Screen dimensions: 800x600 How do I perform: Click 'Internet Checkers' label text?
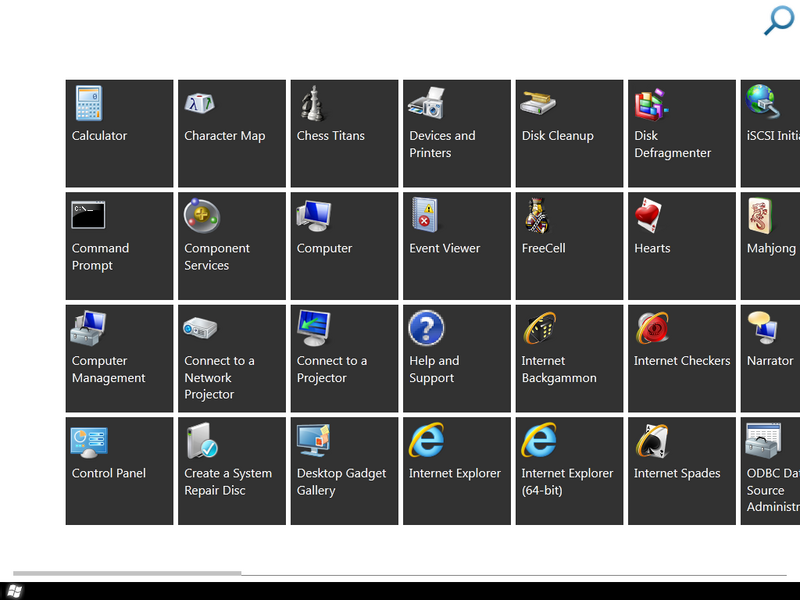pyautogui.click(x=682, y=361)
